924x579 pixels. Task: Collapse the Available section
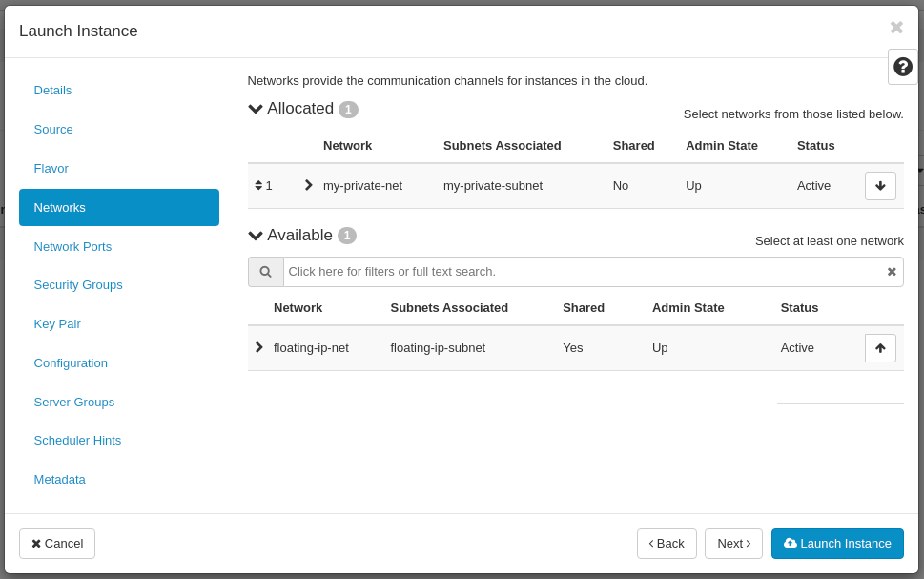(255, 236)
